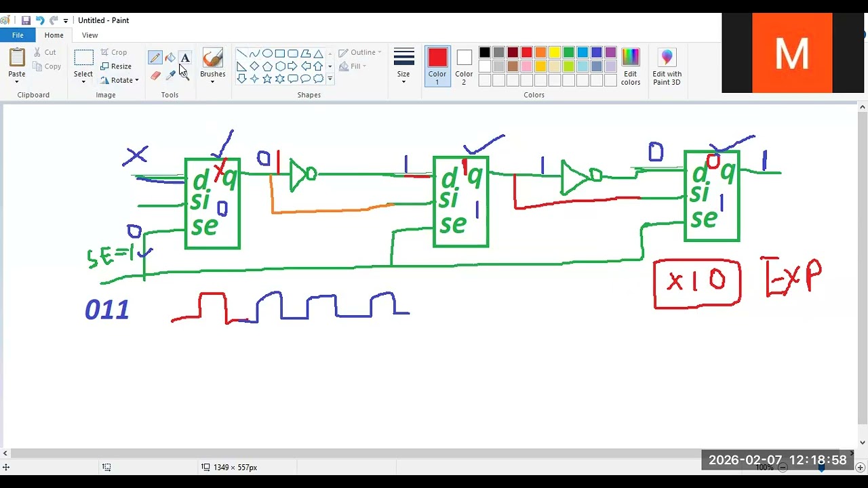Choose the Six-point star shape

pyautogui.click(x=280, y=79)
